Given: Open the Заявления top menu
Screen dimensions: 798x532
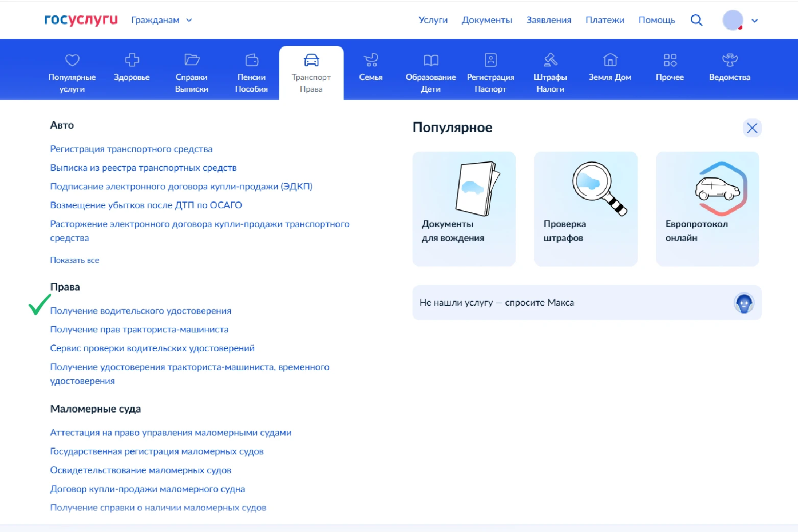Looking at the screenshot, I should 549,20.
